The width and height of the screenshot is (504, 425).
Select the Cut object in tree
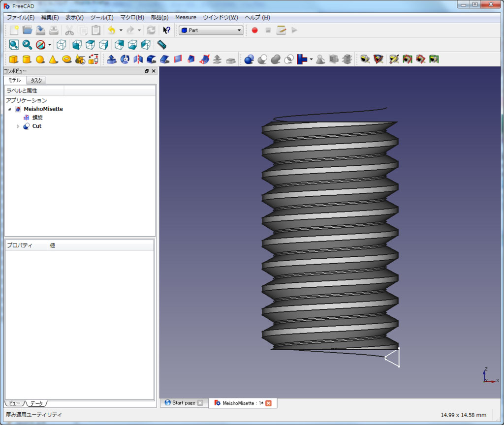point(36,126)
